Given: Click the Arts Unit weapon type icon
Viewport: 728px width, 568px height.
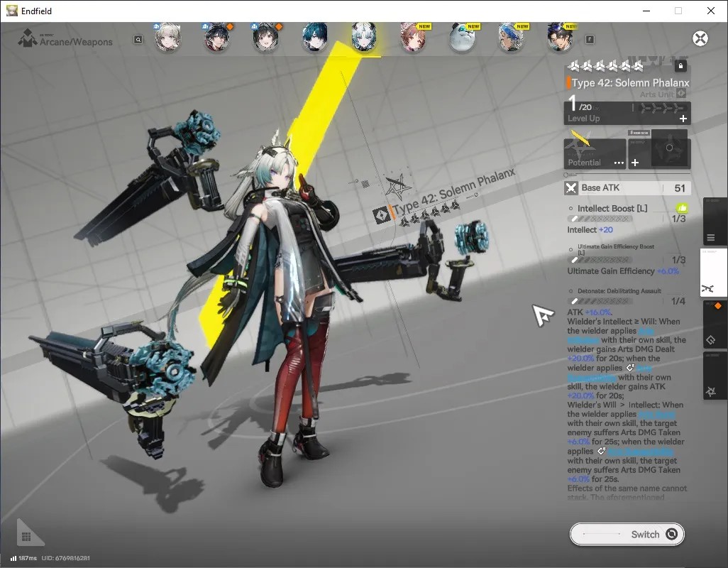Looking at the screenshot, I should (681, 93).
